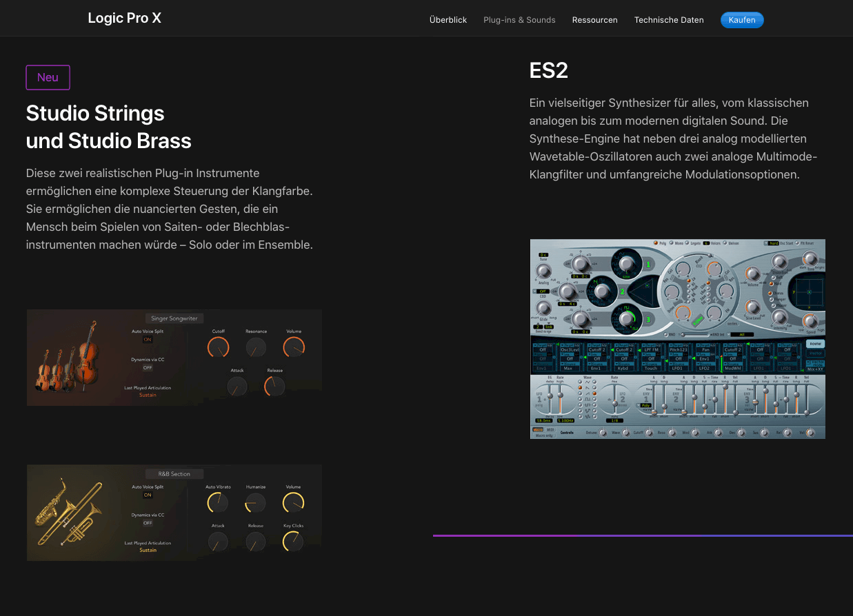Image resolution: width=853 pixels, height=616 pixels.
Task: Switch to the Router tab in ES2
Action: pos(815,344)
